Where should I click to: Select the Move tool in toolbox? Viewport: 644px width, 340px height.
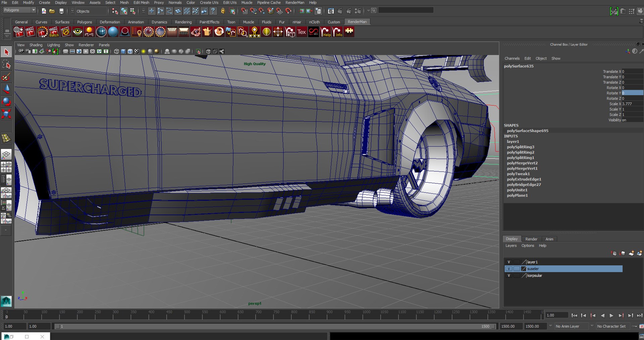tap(6, 89)
